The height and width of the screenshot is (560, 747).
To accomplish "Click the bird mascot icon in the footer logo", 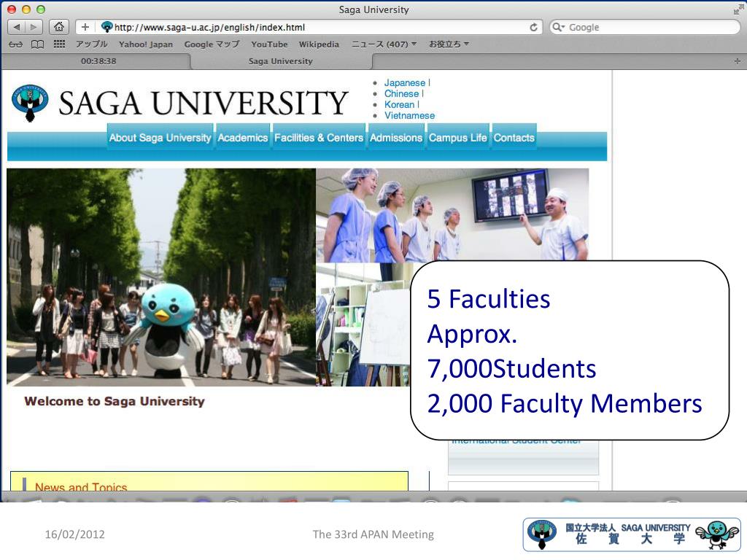I will (717, 534).
